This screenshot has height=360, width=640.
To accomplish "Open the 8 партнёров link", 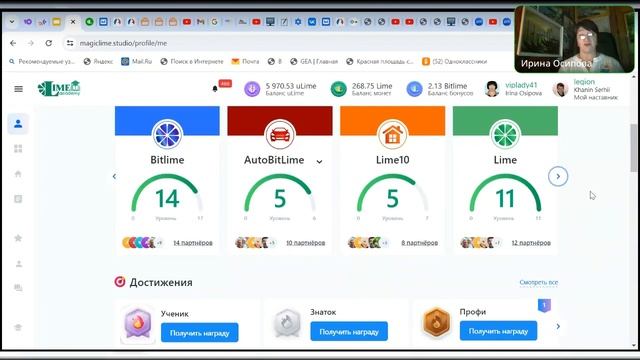I will [419, 243].
